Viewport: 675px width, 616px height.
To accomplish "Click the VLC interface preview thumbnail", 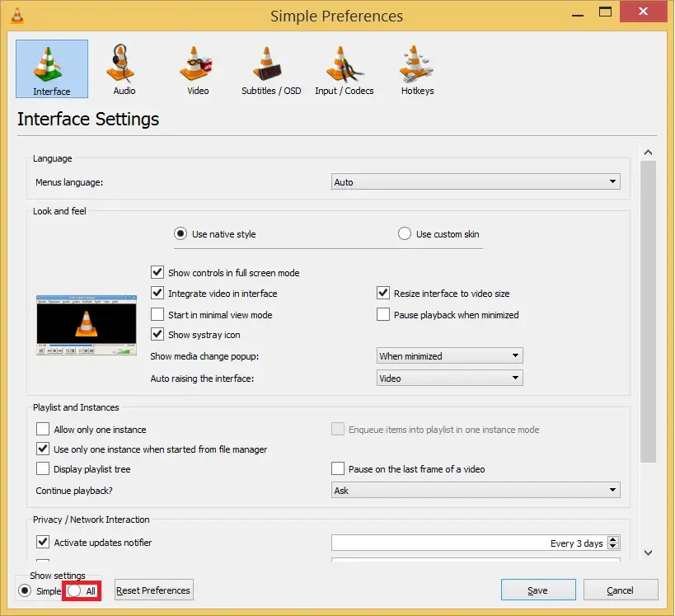I will pyautogui.click(x=86, y=325).
